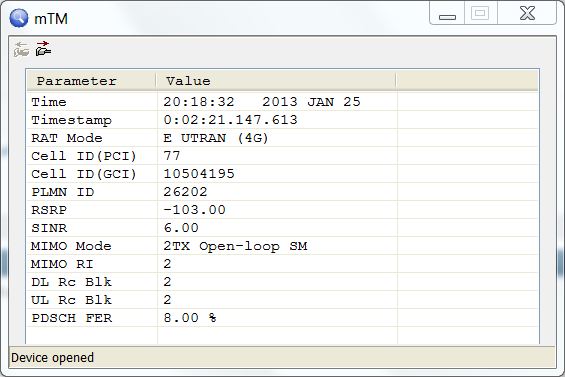
Task: Select the RAT Mode label
Action: pos(67,138)
